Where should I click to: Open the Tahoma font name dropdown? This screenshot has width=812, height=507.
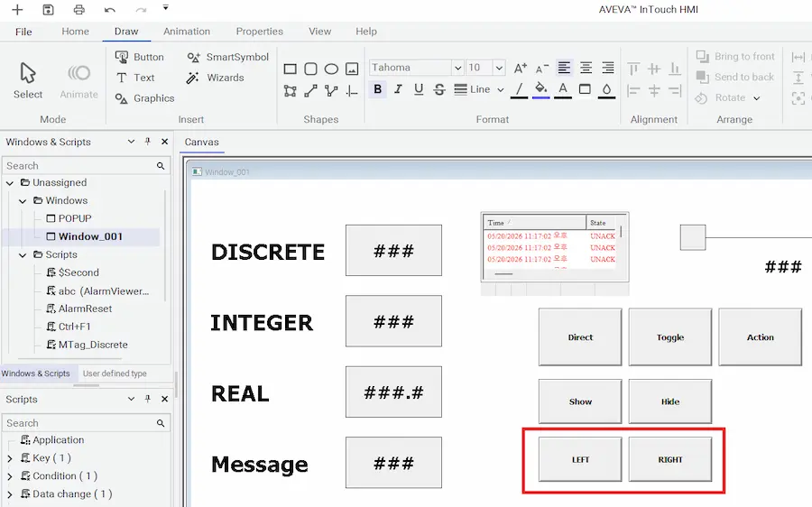point(457,68)
